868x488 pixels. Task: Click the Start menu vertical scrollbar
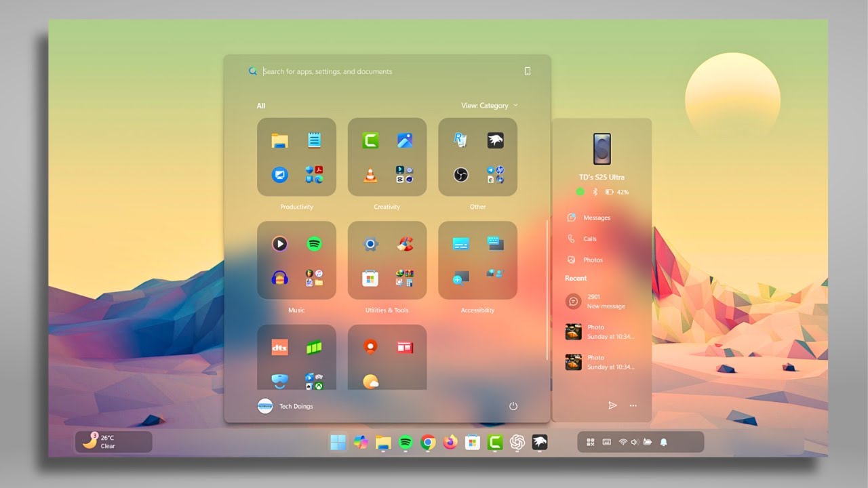(547, 290)
